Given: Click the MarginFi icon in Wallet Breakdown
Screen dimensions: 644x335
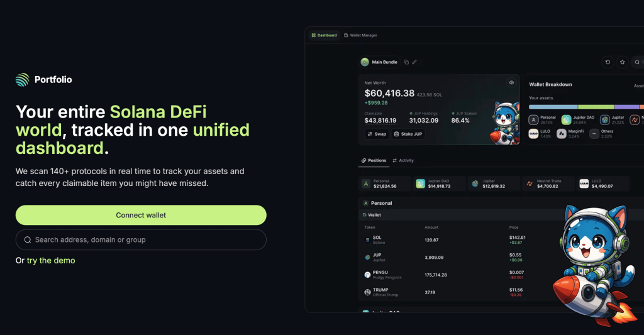Looking at the screenshot, I should pos(562,134).
